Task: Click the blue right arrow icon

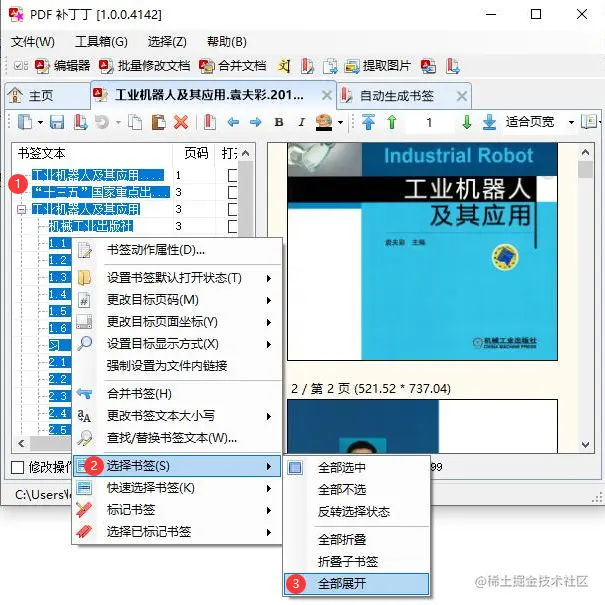Action: 255,122
